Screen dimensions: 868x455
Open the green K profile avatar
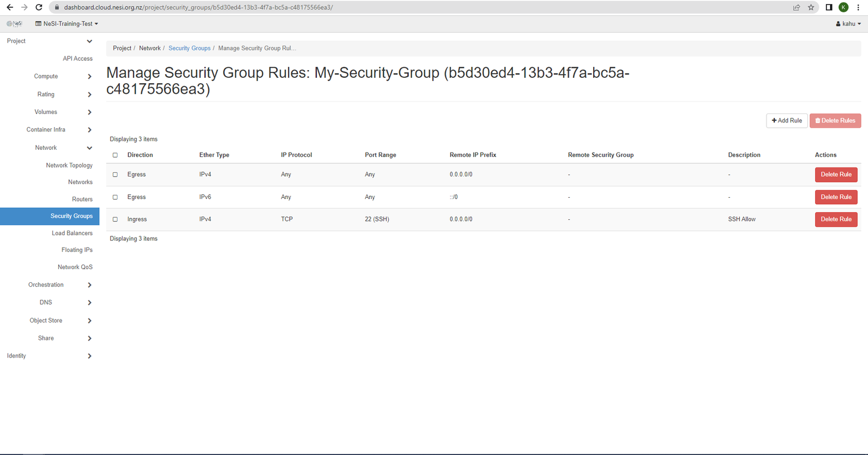843,8
